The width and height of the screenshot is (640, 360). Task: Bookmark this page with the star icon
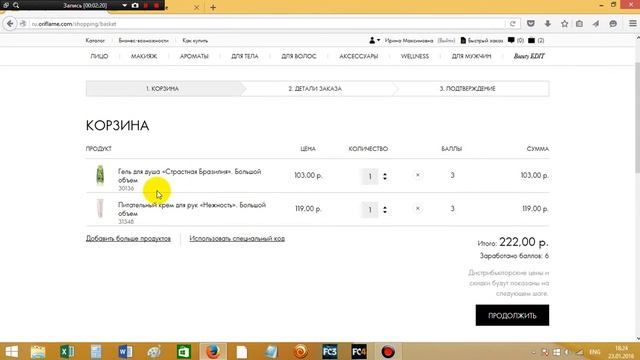coord(564,24)
